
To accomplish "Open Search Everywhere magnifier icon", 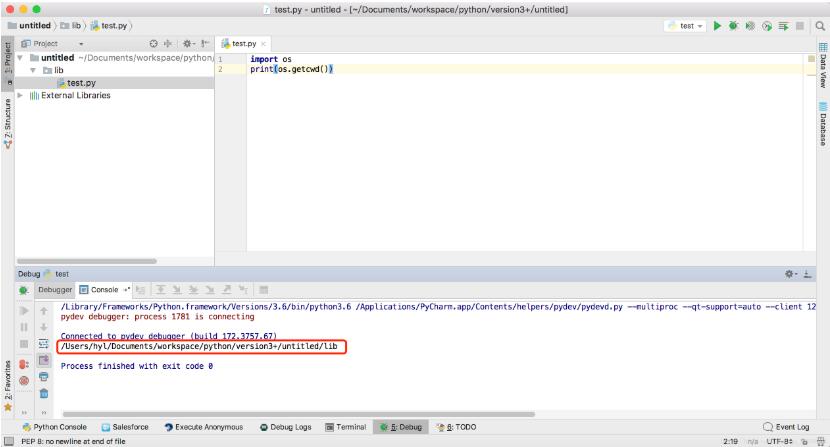I will pyautogui.click(x=819, y=26).
